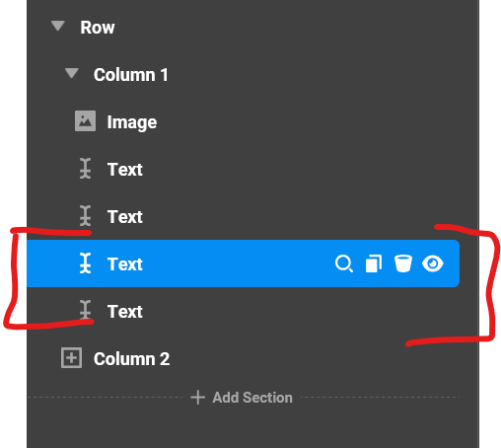Select the Text layer directly below the highlighted one

[125, 312]
